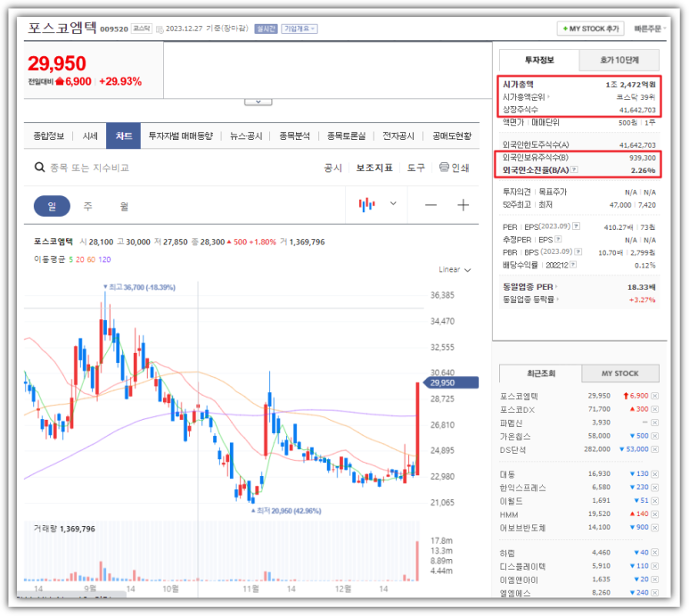Open the candlestick chart type icon
The width and height of the screenshot is (689, 616).
click(367, 204)
